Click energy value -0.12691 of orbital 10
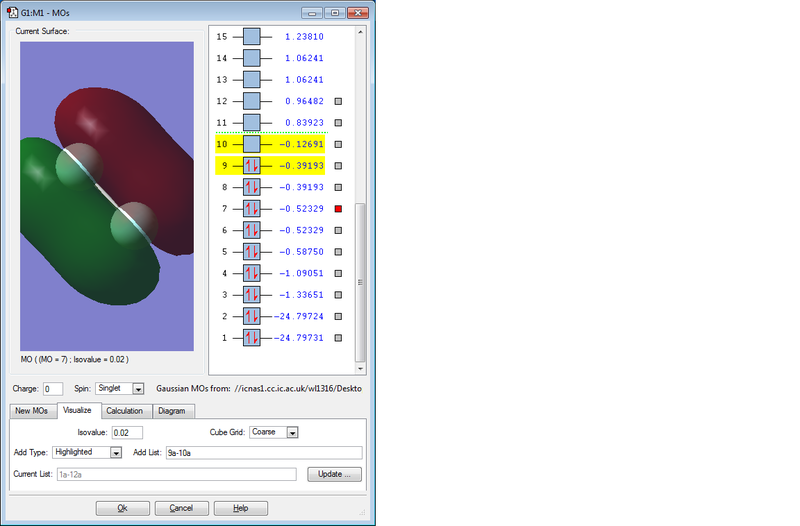 click(x=301, y=144)
